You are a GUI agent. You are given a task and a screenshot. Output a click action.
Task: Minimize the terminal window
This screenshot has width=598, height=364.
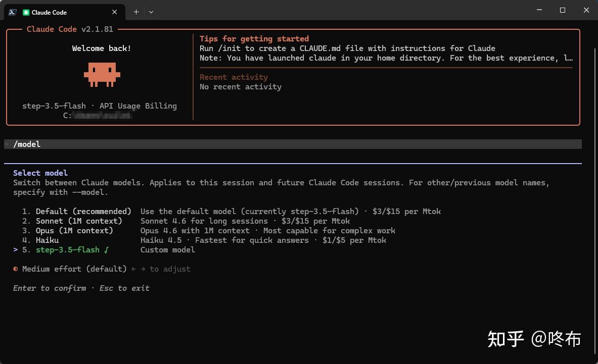tap(539, 10)
